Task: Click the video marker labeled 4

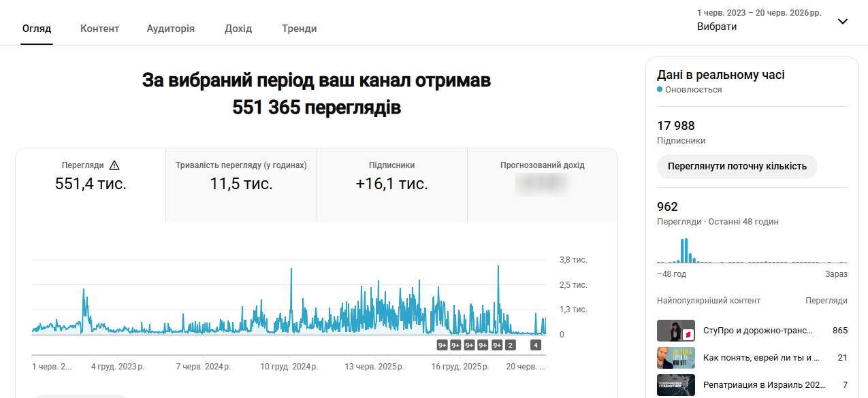Action: 536,345
